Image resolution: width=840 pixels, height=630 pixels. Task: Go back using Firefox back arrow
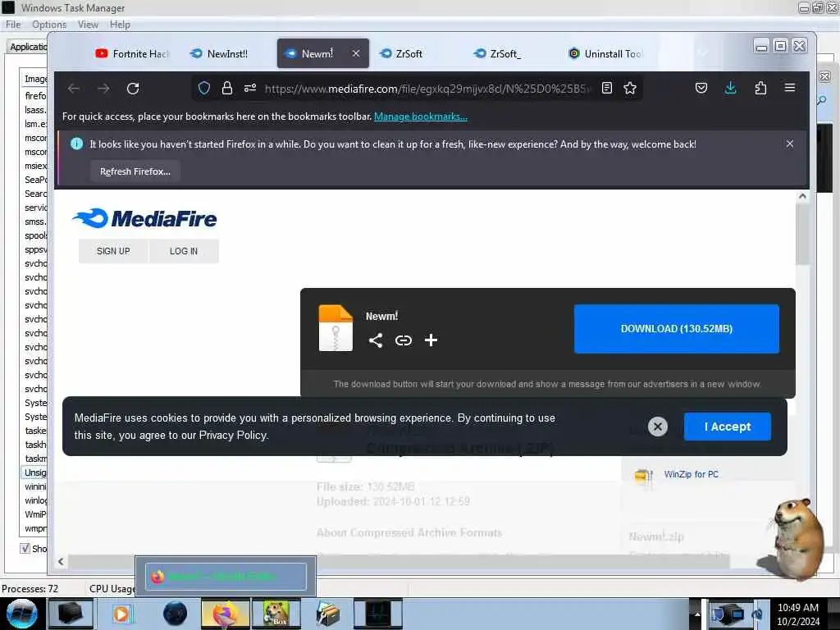click(73, 89)
